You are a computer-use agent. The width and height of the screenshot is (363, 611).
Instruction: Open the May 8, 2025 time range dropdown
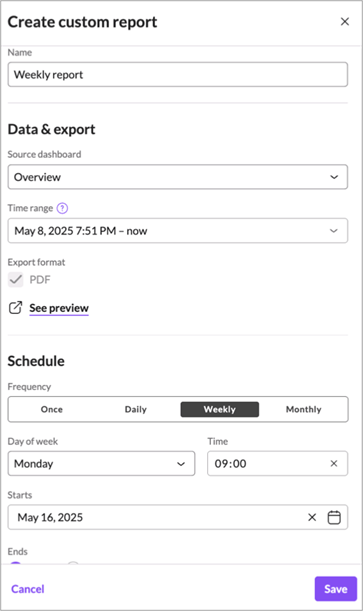pyautogui.click(x=178, y=231)
